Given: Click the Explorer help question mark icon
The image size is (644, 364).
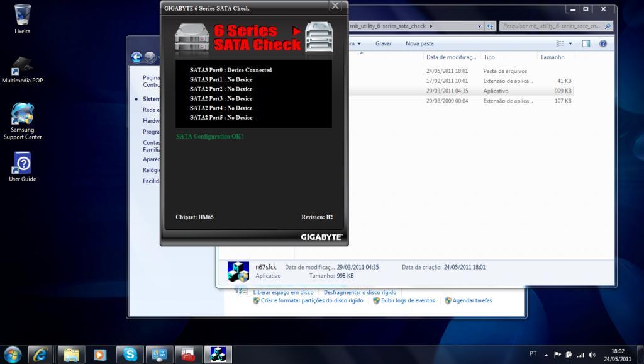Looking at the screenshot, I should click(603, 43).
